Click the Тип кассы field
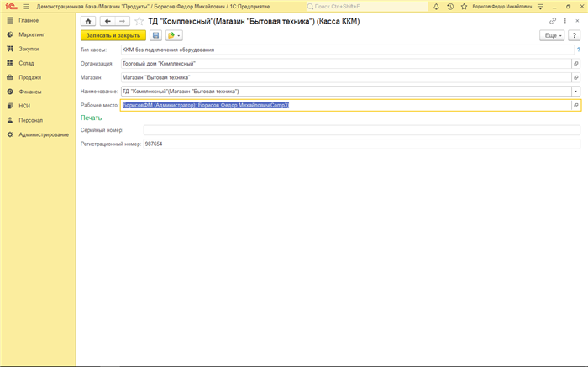Image resolution: width=588 pixels, height=367 pixels. pos(348,50)
